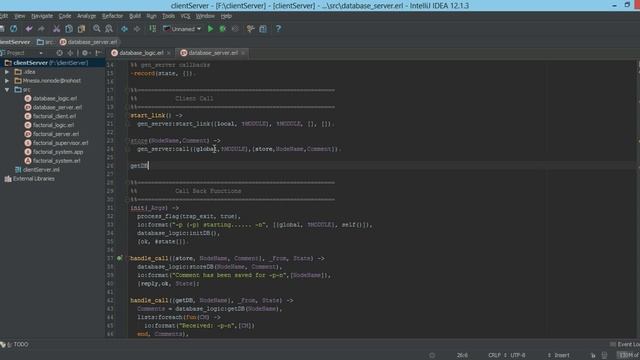Image resolution: width=640 pixels, height=360 pixels.
Task: Click the Cut scissors icon
Action: (x=56, y=29)
